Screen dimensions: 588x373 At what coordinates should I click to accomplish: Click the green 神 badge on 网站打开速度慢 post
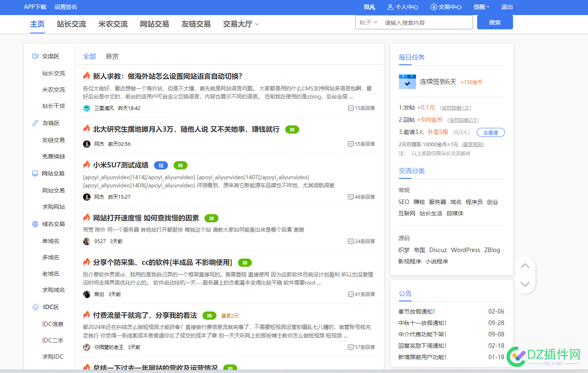(211, 219)
